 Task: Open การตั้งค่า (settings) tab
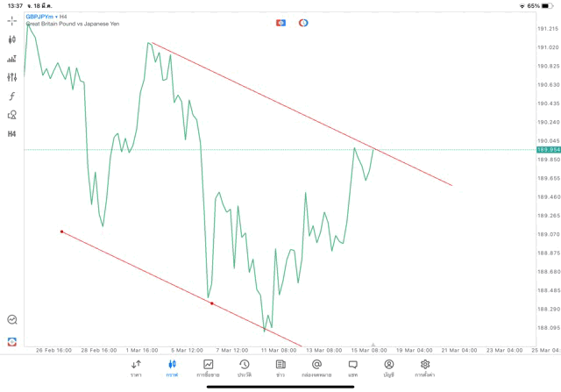click(x=425, y=367)
